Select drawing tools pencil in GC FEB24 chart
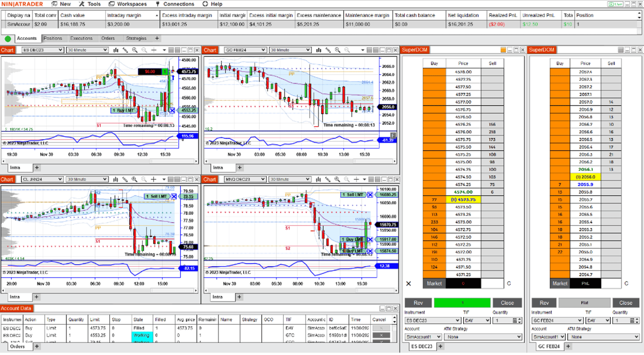 tap(328, 50)
